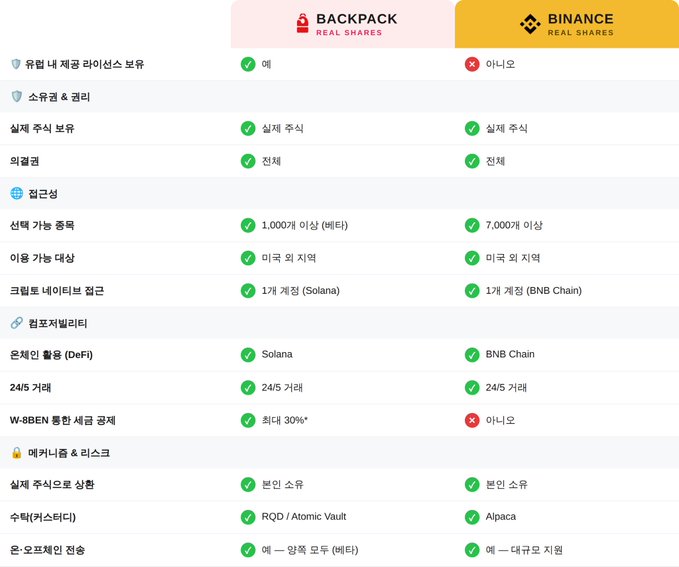Select the BACKPACK Real Shares column header
Screen dimensions: 679x567
(343, 24)
